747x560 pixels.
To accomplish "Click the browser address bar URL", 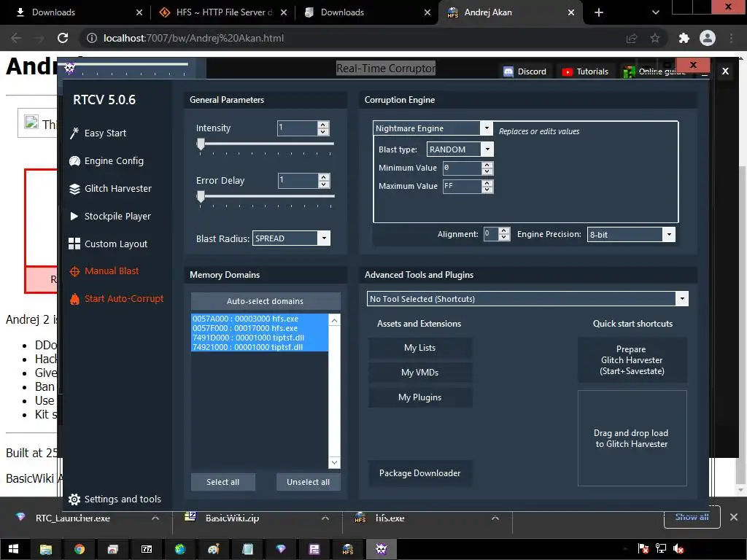I will (193, 38).
